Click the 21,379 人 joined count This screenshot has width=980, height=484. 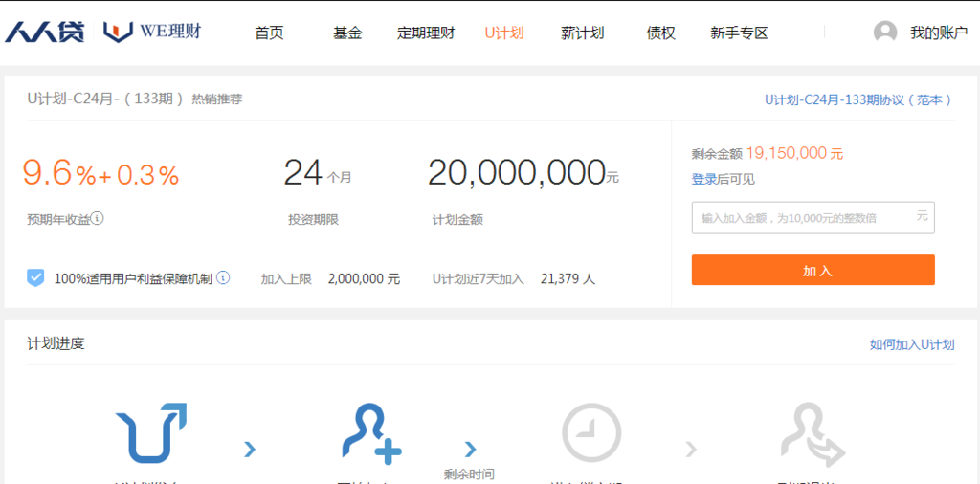(x=568, y=279)
